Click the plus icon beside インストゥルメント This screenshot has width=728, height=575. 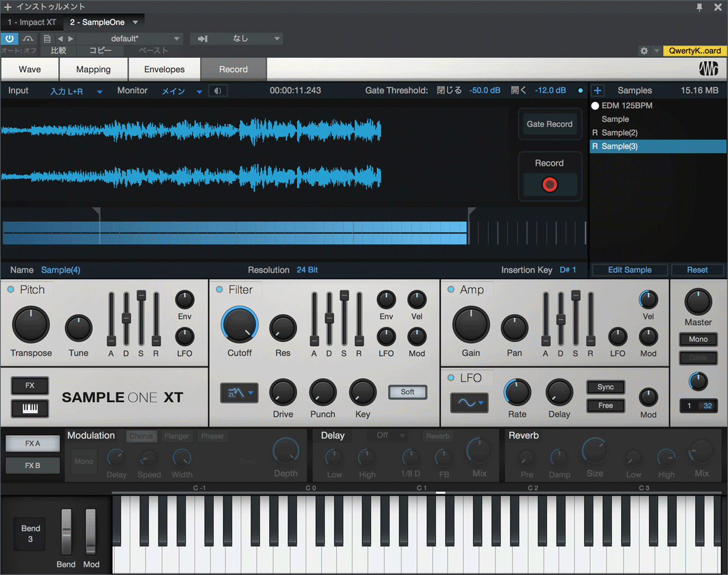[x=7, y=7]
